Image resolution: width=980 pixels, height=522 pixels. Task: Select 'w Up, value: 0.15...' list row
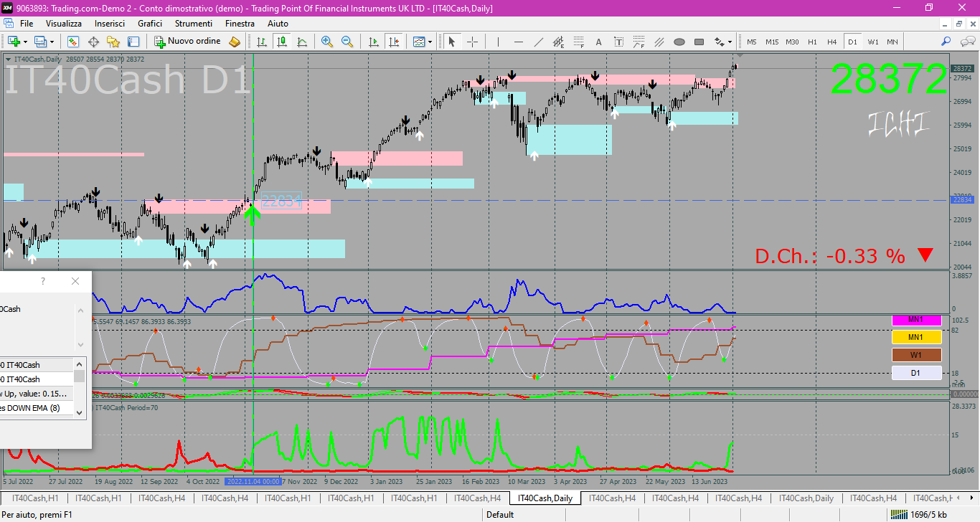37,394
